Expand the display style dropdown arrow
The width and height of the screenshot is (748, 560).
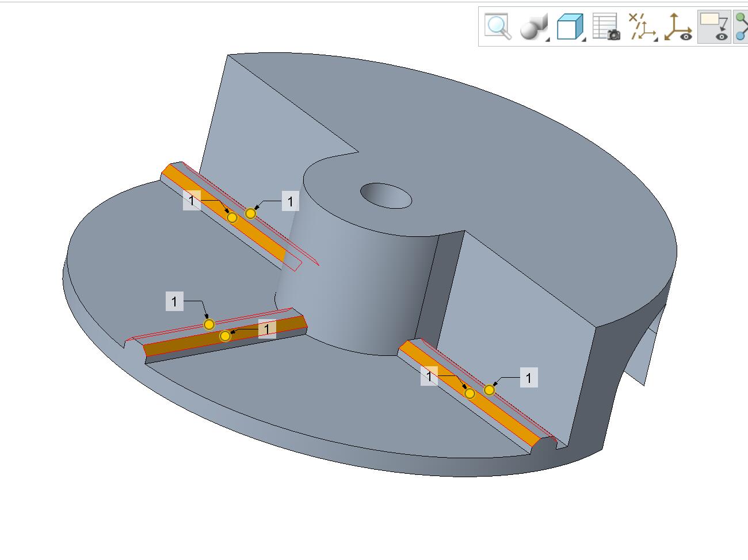tap(547, 39)
